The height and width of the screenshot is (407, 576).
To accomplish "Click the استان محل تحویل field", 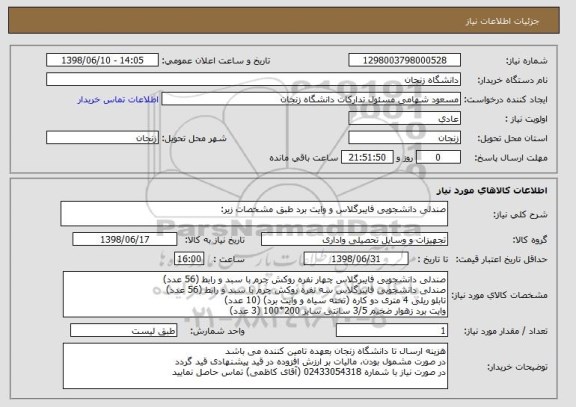I will pyautogui.click(x=404, y=138).
